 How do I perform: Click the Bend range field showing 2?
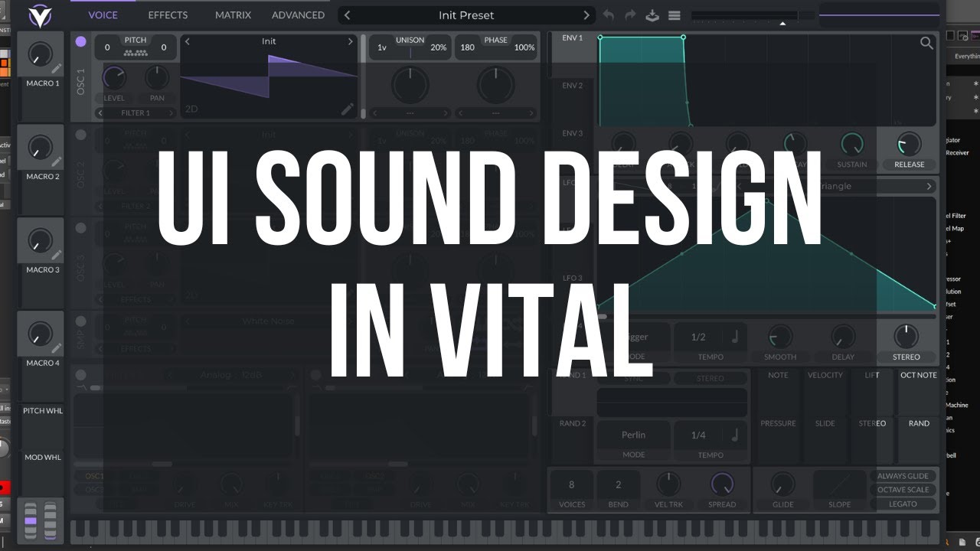coord(618,484)
